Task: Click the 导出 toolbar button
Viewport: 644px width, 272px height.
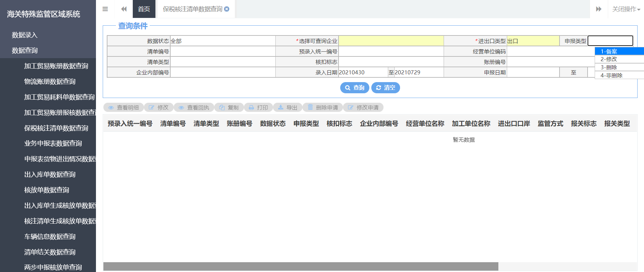Action: pos(288,107)
